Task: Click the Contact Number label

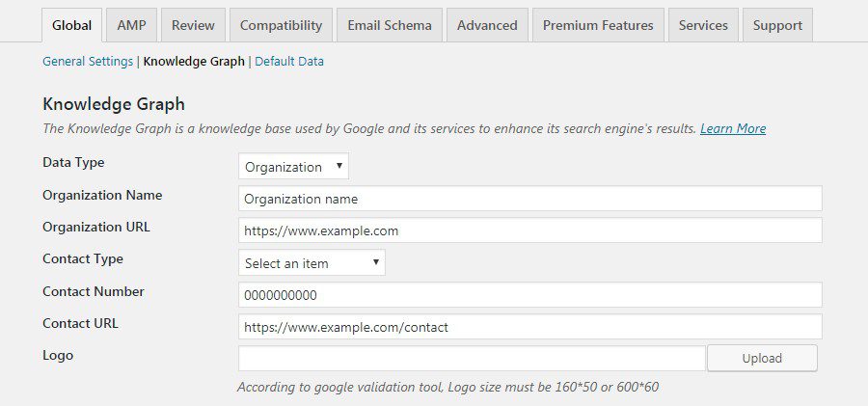Action: tap(94, 291)
